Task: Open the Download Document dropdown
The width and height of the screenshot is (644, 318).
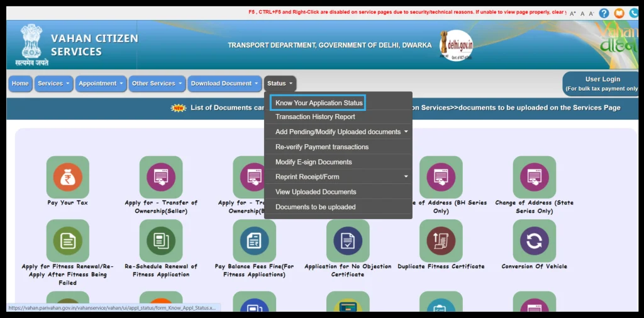Action: click(x=225, y=84)
